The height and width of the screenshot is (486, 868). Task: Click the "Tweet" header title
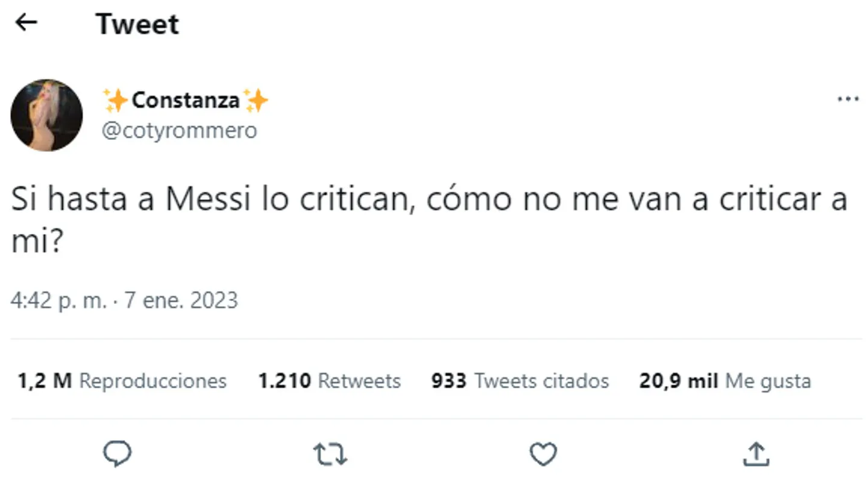[x=137, y=24]
